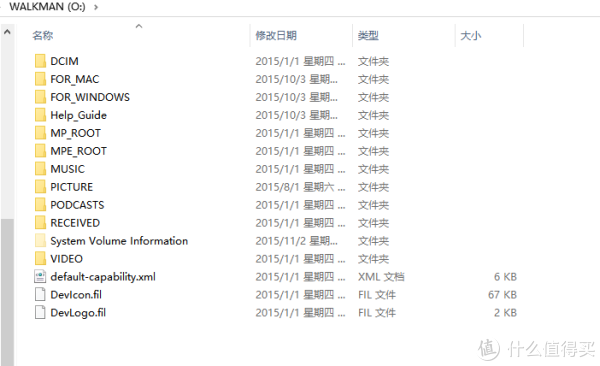Expand the WALKMAN (O:) breadcrumb chevron
Screen dimensions: 600x366
tap(96, 7)
